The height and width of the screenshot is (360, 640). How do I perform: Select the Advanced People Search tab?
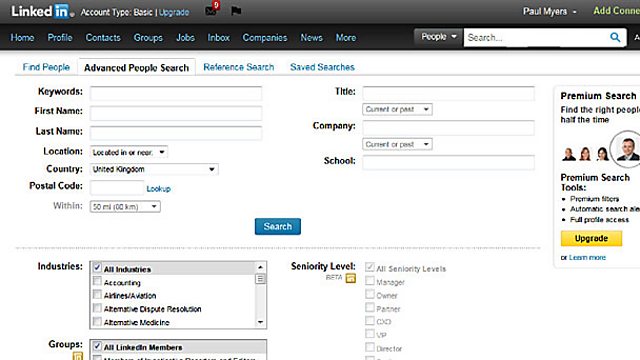click(x=136, y=68)
